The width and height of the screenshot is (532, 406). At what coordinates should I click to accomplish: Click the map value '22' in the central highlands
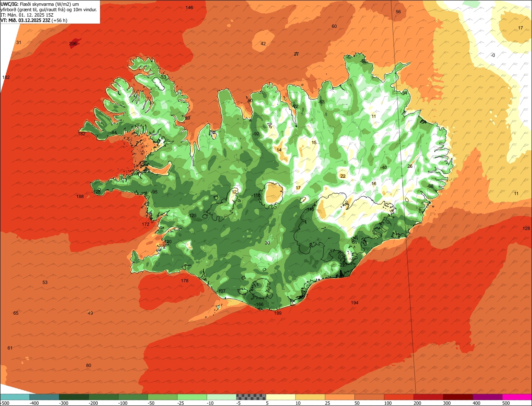click(343, 176)
